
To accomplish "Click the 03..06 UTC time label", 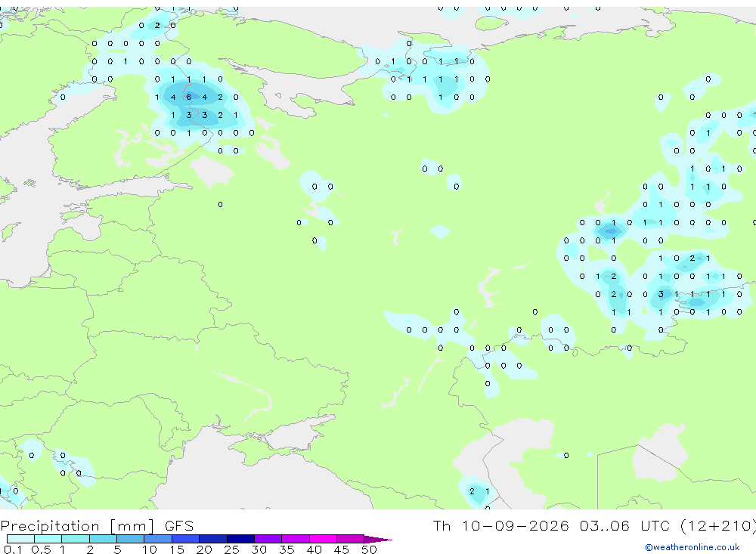I will 625,525.
